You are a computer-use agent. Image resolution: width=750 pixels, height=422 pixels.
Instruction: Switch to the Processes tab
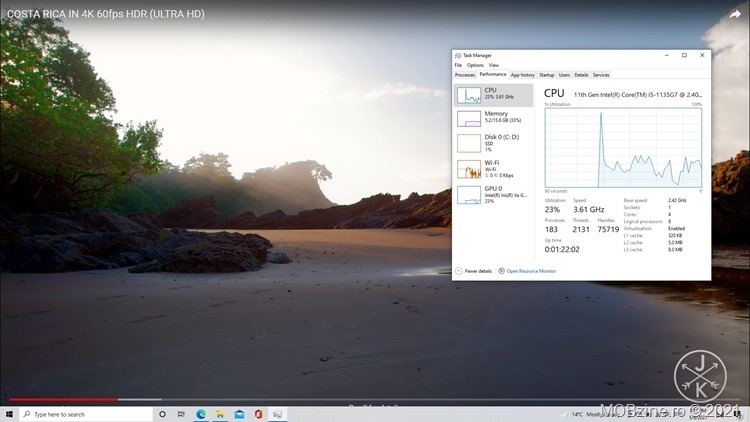[x=465, y=75]
